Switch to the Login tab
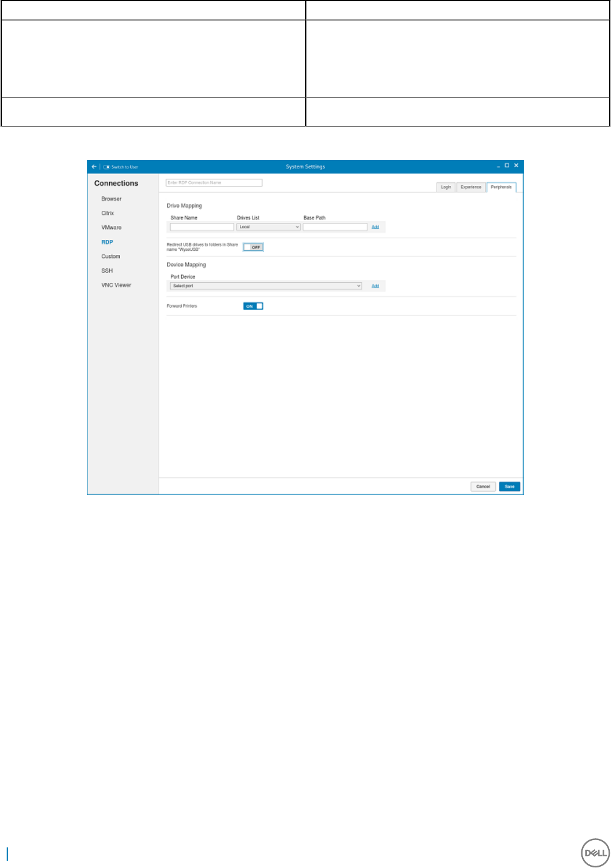 click(446, 187)
